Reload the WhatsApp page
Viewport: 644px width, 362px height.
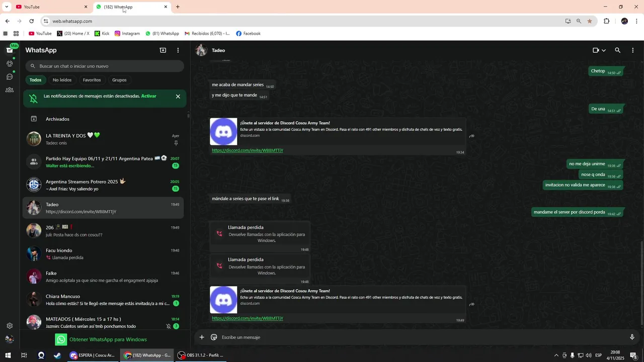(31, 21)
